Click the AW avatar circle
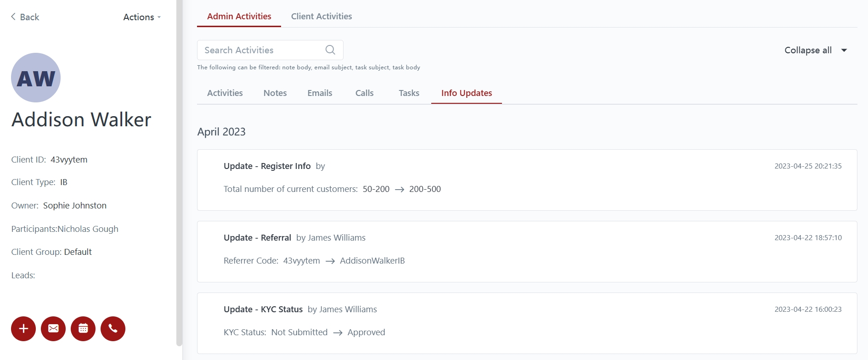 point(36,78)
